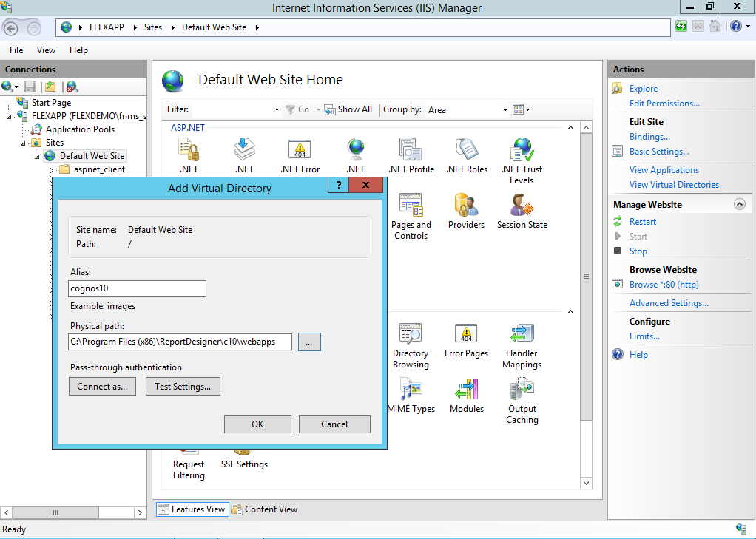Screen dimensions: 756x539
Task: Click the Explore action link
Action: [643, 88]
